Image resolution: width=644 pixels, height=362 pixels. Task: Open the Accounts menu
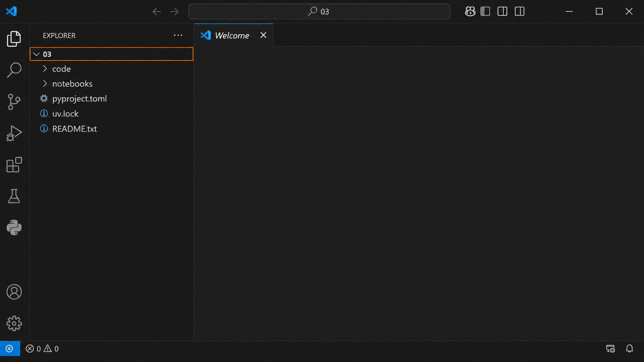pos(14,292)
